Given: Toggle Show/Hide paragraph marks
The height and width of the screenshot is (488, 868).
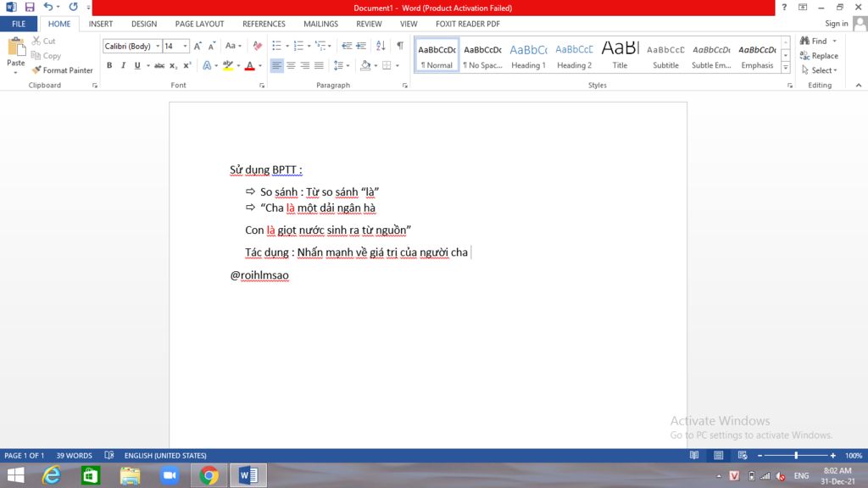Looking at the screenshot, I should coord(400,46).
